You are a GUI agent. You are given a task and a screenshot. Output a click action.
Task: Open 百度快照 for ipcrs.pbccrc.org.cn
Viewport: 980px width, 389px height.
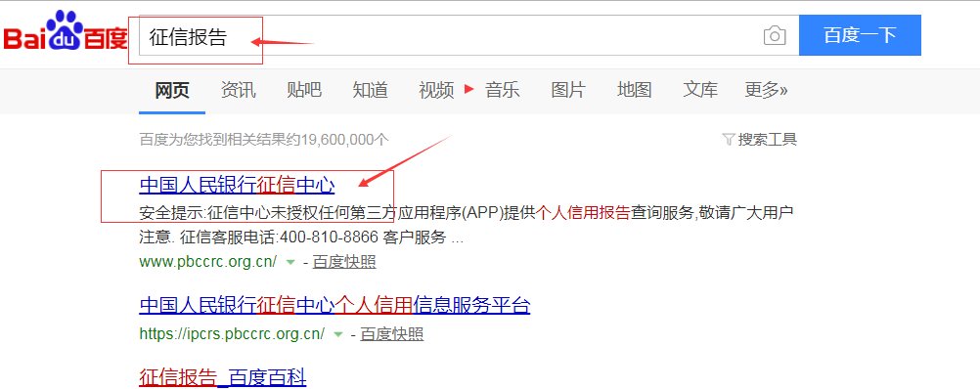pyautogui.click(x=392, y=334)
